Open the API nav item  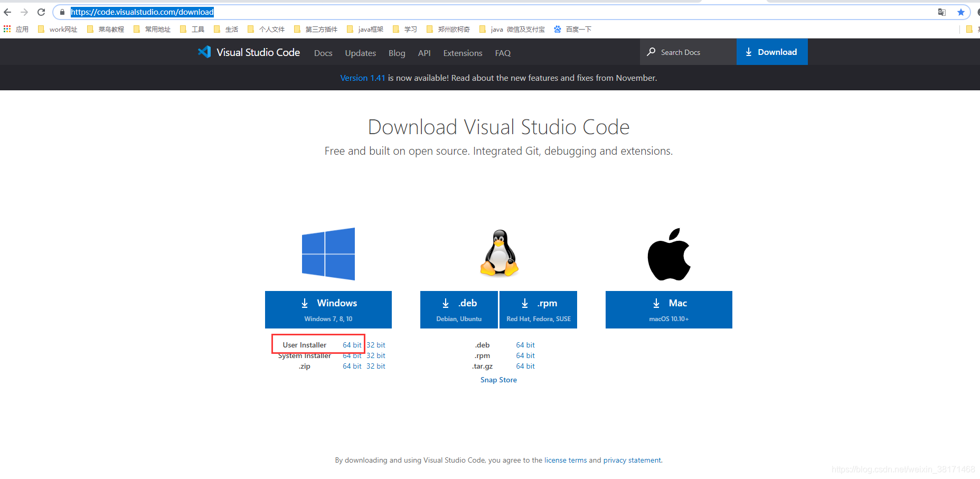(x=425, y=53)
